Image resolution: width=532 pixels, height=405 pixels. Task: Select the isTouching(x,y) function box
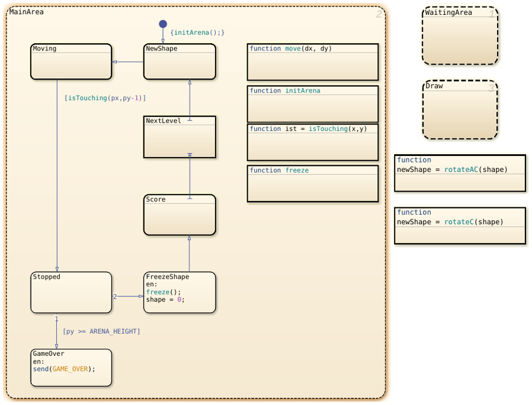point(312,142)
